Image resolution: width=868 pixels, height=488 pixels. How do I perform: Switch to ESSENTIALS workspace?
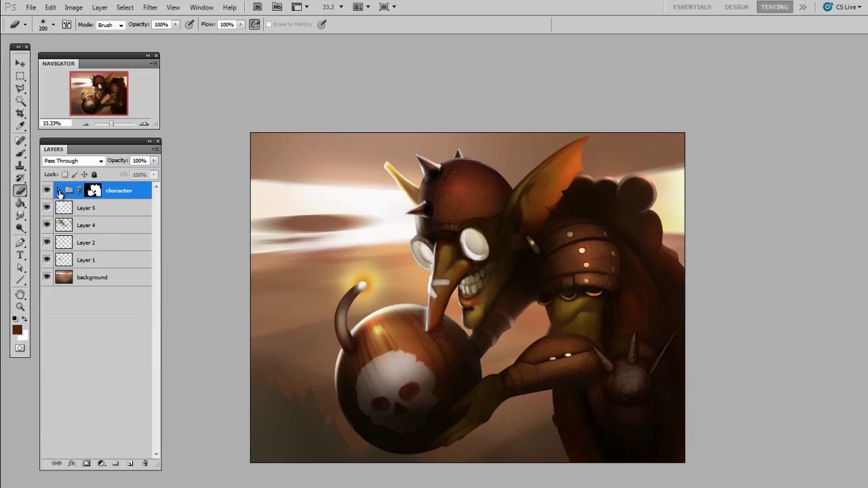[692, 7]
